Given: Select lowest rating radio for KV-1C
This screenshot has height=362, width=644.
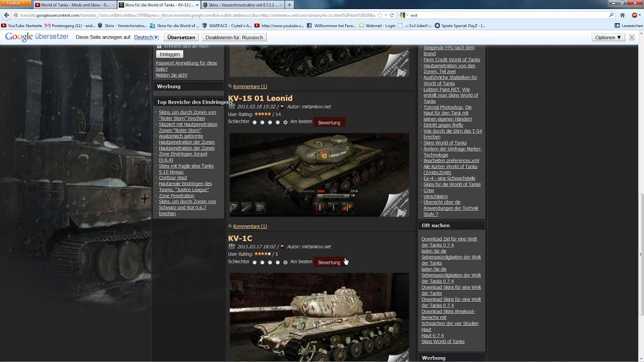Looking at the screenshot, I should coord(255,262).
